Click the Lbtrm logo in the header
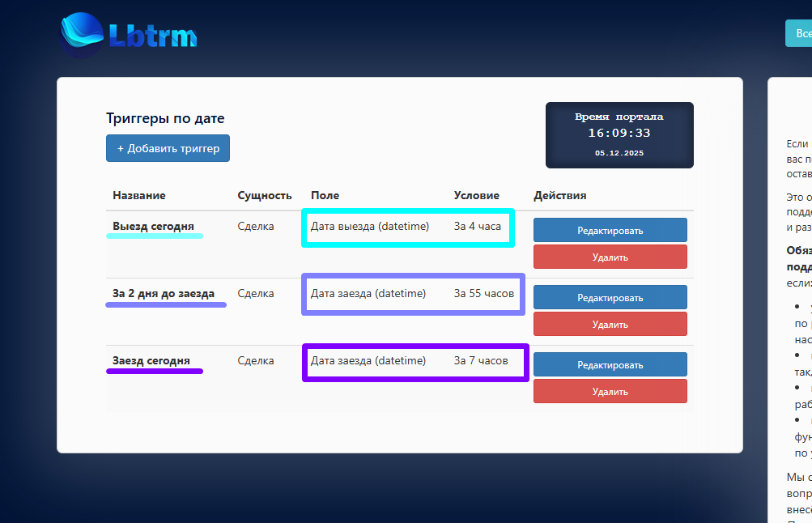812x523 pixels. coord(129,34)
